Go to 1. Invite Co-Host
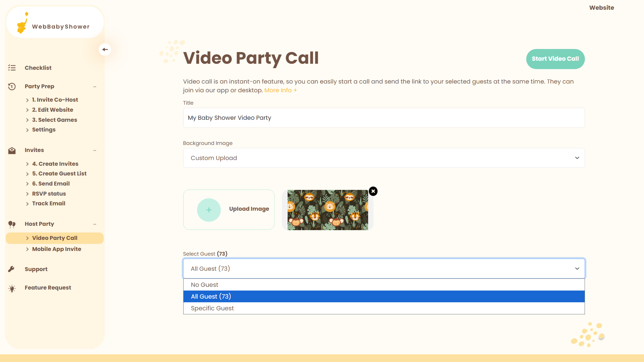The height and width of the screenshot is (362, 644). (55, 100)
